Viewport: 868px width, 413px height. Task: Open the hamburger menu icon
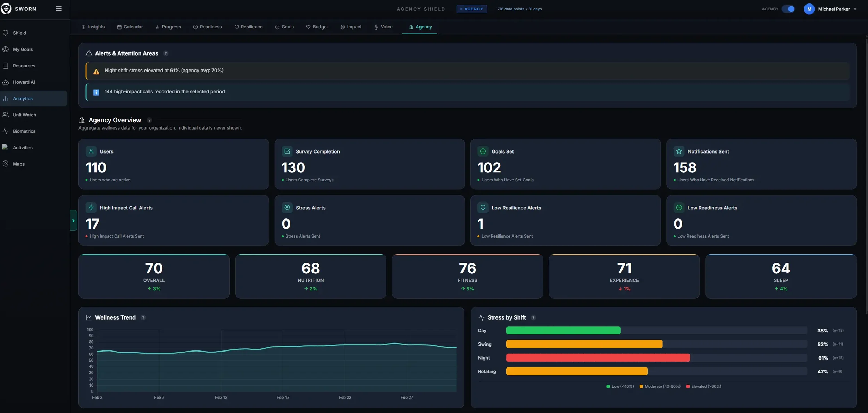pos(59,9)
